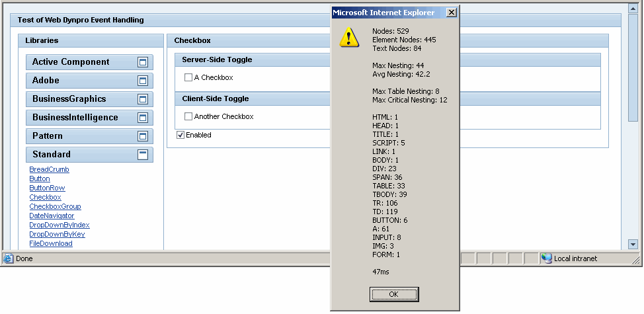Click 'Test of Web Dynpro Event Handling' title
Viewport: 644px width, 314px height.
coord(81,20)
